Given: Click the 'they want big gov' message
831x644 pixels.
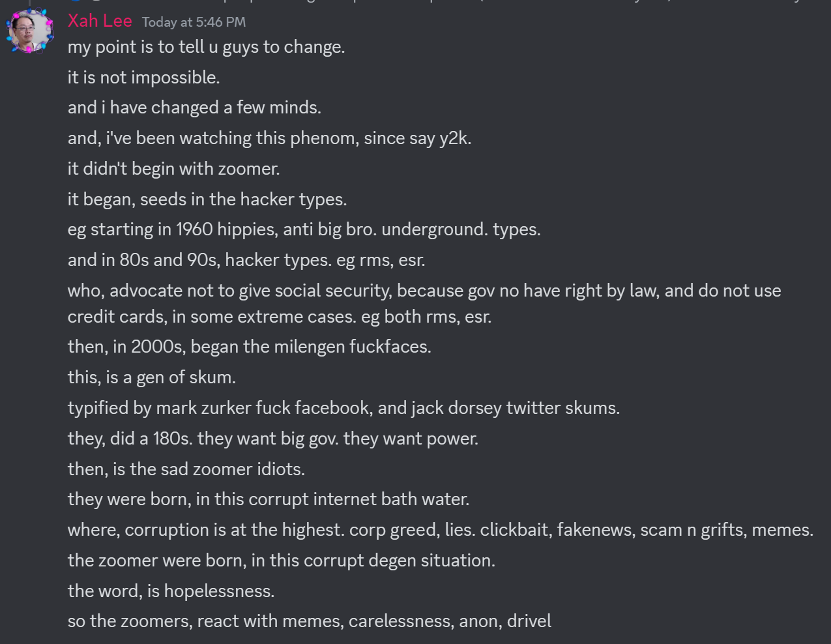Looking at the screenshot, I should pyautogui.click(x=272, y=439).
